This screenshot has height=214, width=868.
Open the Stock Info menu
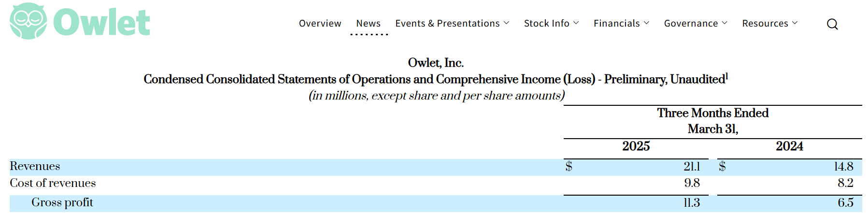(546, 24)
